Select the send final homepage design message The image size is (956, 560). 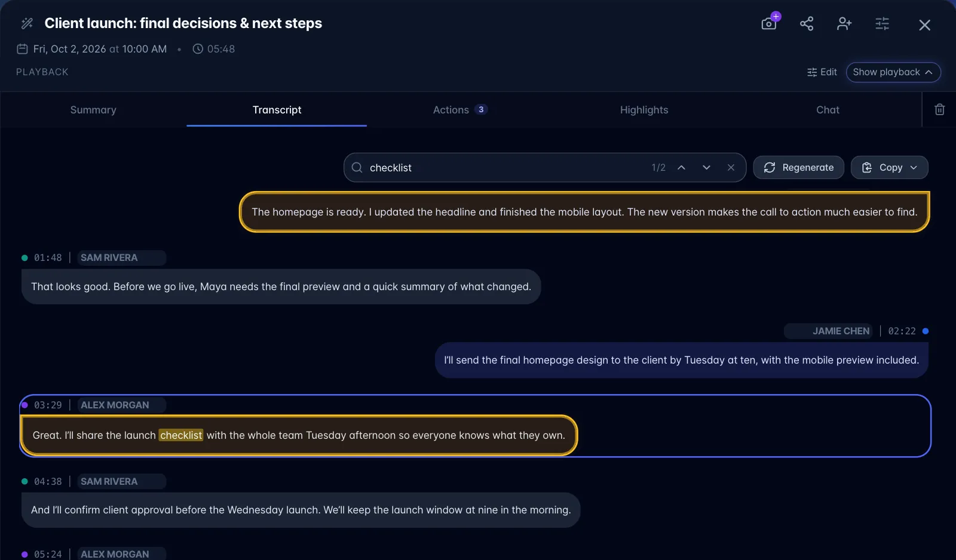[x=681, y=360]
